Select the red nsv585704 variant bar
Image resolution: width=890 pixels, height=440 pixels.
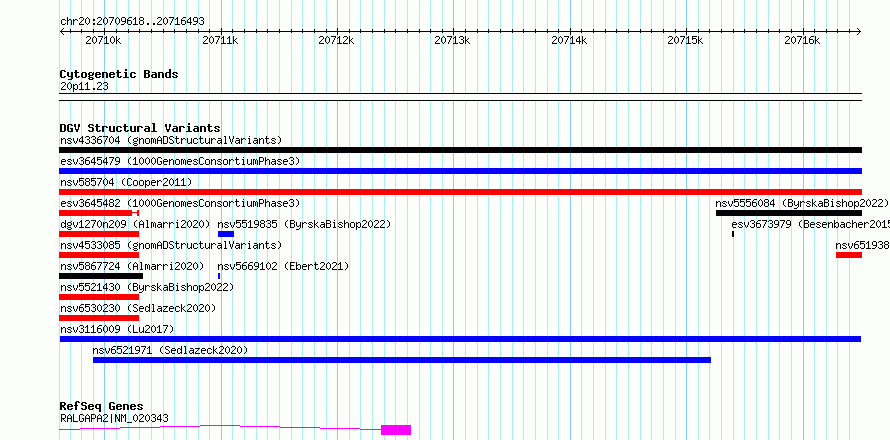click(460, 192)
